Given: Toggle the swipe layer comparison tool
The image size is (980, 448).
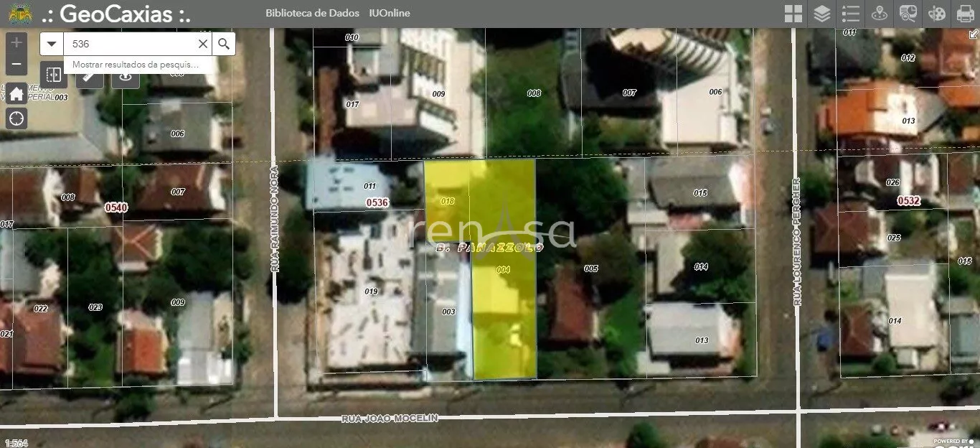Looking at the screenshot, I should tap(53, 75).
